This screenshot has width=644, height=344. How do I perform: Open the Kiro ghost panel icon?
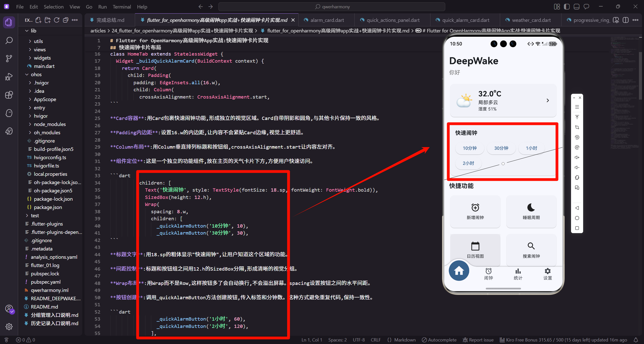click(x=9, y=113)
